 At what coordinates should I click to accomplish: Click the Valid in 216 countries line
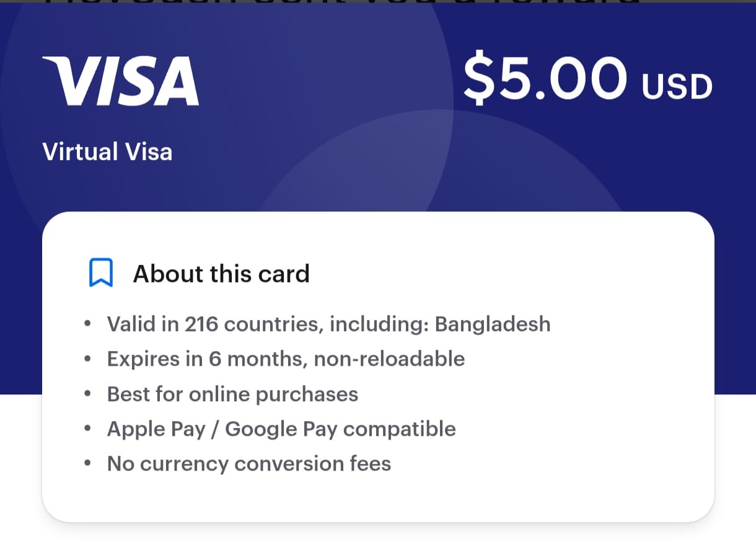point(328,324)
